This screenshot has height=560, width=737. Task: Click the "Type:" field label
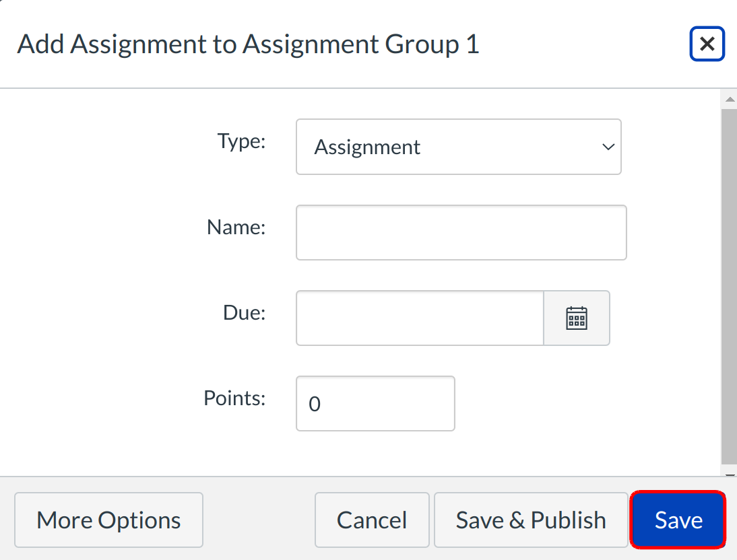pyautogui.click(x=241, y=141)
